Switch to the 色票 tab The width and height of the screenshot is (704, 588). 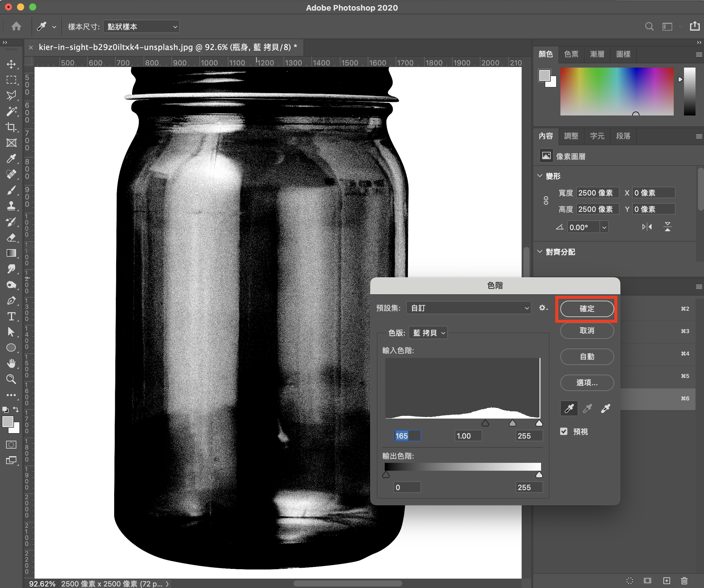(x=571, y=54)
